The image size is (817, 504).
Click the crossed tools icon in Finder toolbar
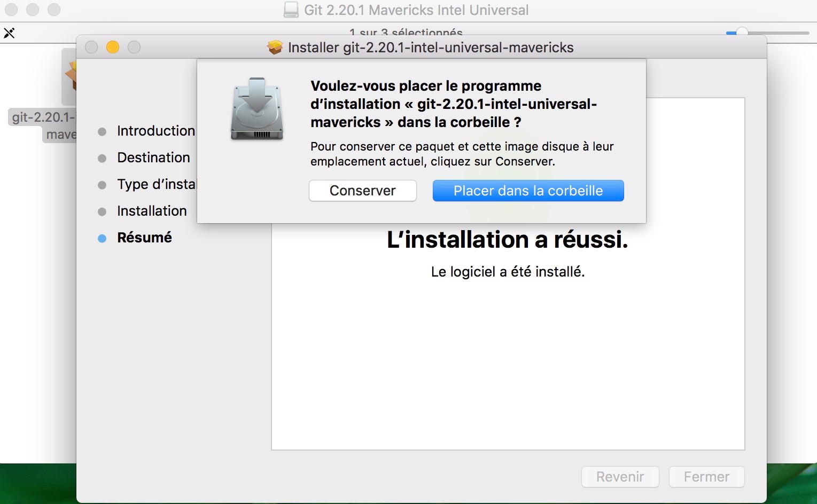point(9,33)
